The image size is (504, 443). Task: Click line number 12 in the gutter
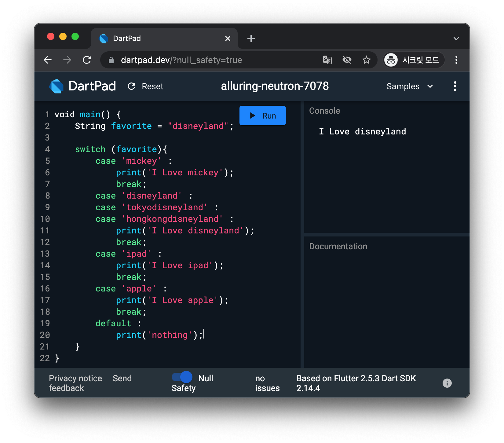click(x=45, y=242)
